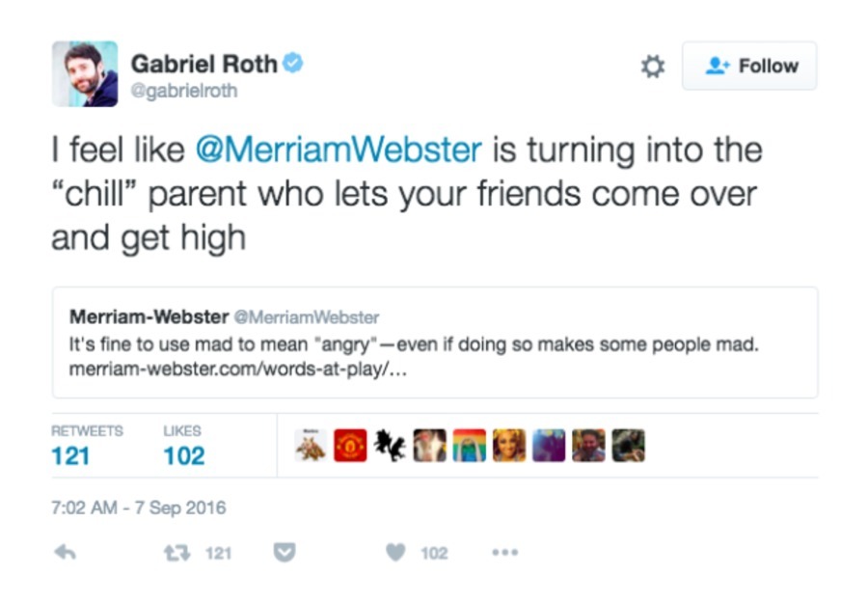
Task: Click the Gabriel Roth display name
Action: coord(203,65)
